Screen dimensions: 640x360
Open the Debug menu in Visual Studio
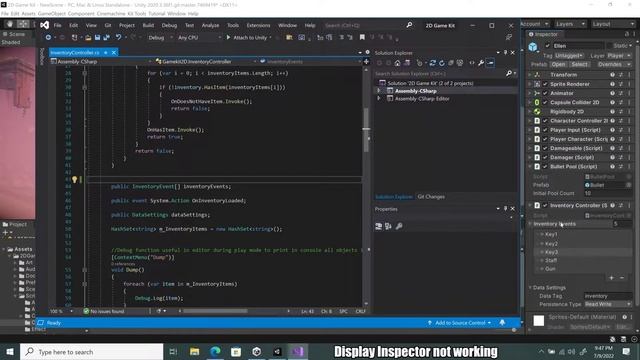(x=169, y=25)
